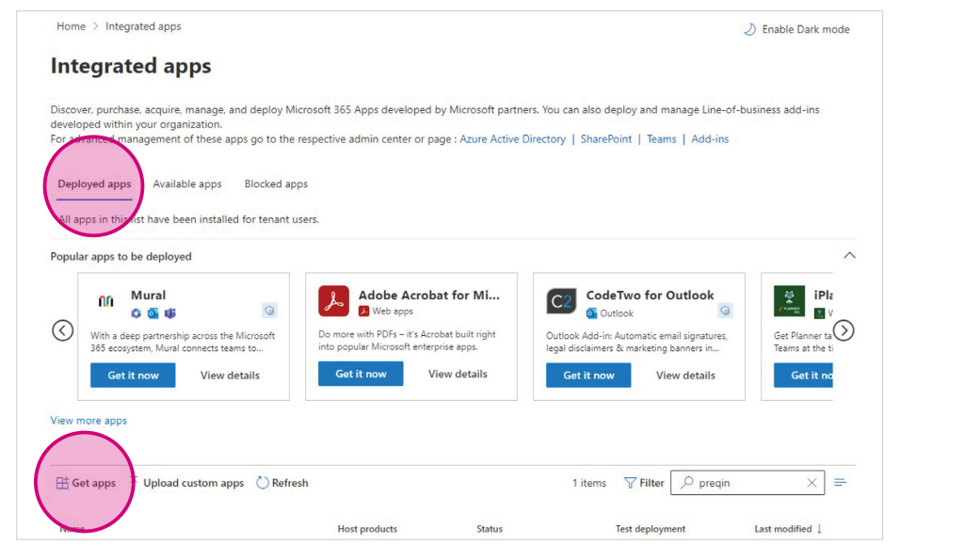
Task: Click the SharePoint admin center link
Action: coord(605,138)
